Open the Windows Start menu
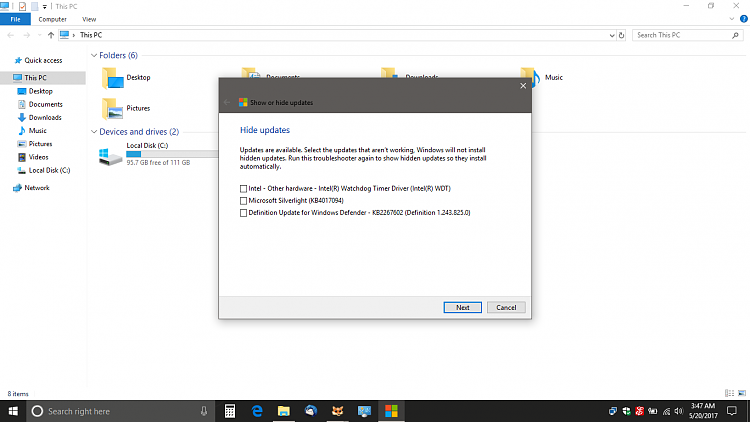This screenshot has width=750, height=422. pos(13,411)
